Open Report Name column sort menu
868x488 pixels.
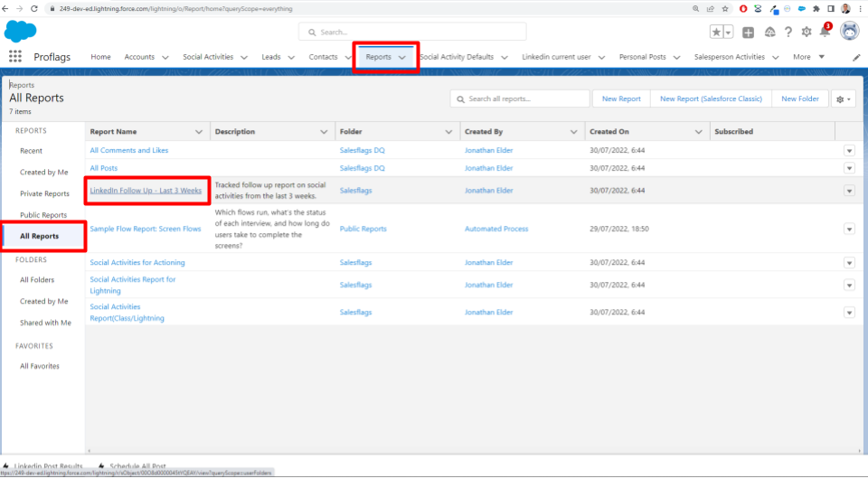[x=199, y=132]
